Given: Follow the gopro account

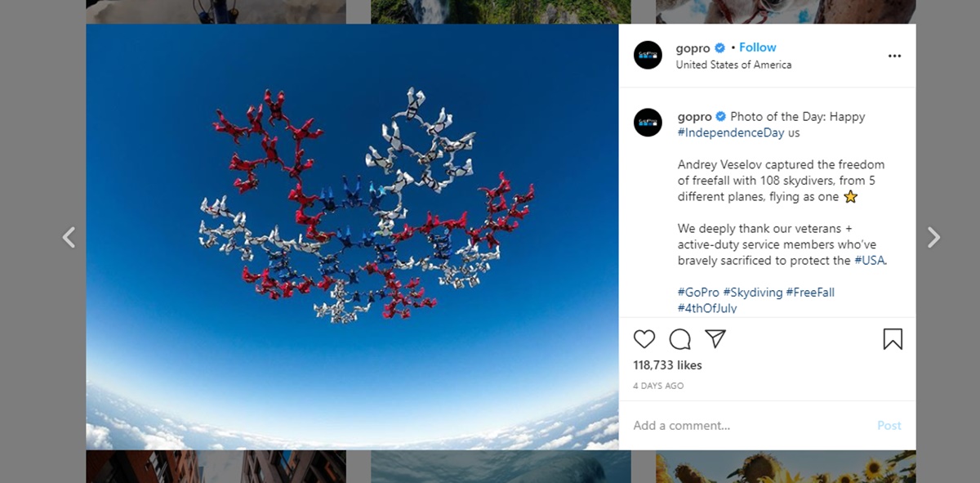Looking at the screenshot, I should tap(758, 47).
